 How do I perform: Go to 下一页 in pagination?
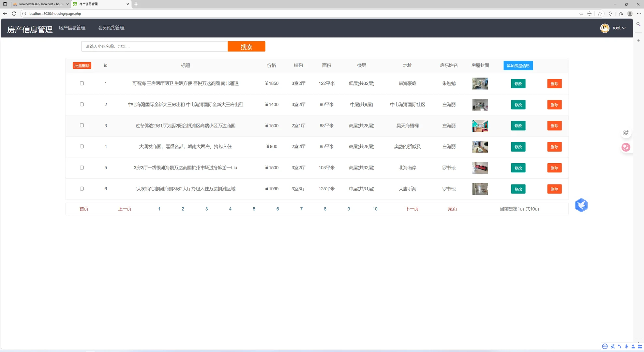click(412, 209)
